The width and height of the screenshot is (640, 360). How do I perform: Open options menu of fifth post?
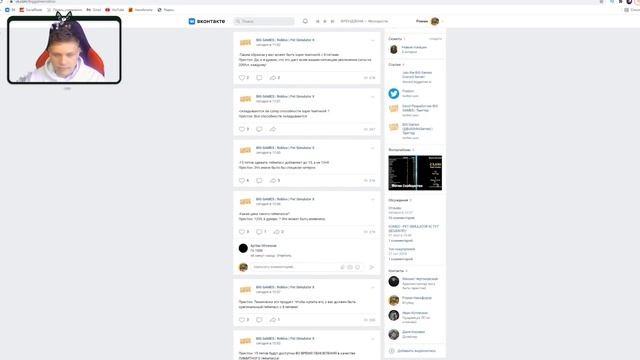[x=372, y=287]
